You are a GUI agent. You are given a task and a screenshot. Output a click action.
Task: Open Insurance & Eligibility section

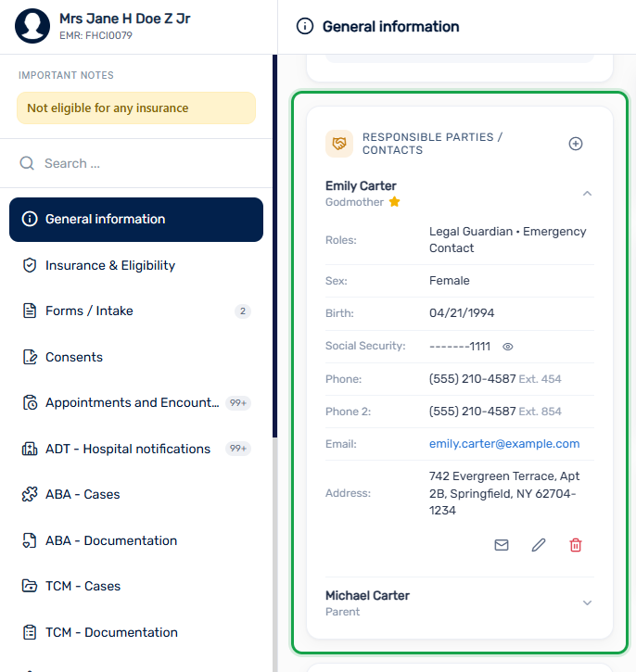point(136,265)
